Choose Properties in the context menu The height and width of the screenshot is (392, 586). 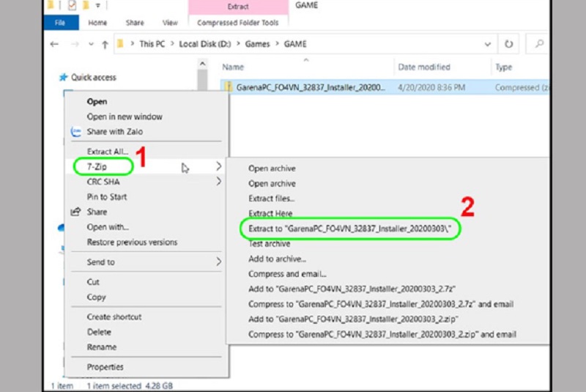click(x=105, y=367)
